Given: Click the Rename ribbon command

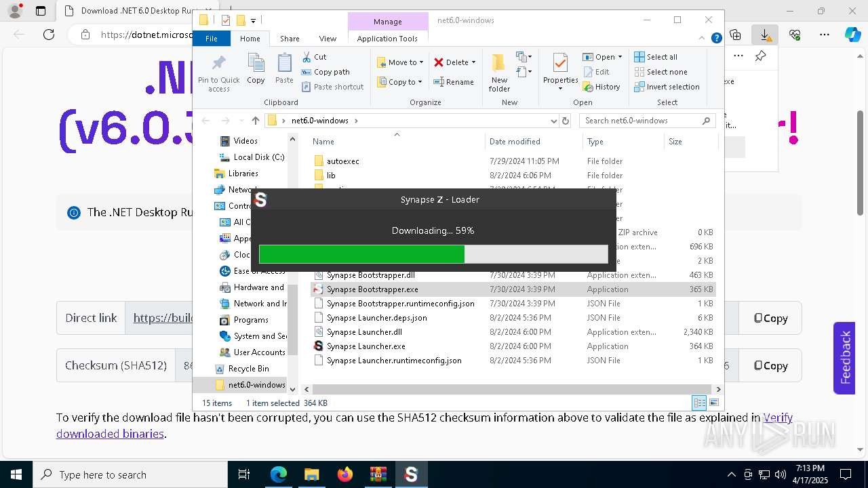Looking at the screenshot, I should [454, 82].
